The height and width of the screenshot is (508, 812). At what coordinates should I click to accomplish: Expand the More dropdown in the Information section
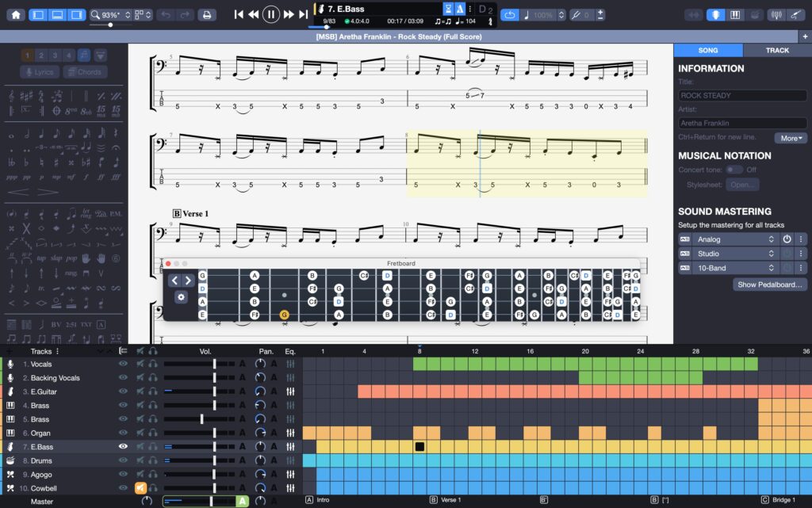[x=790, y=138]
